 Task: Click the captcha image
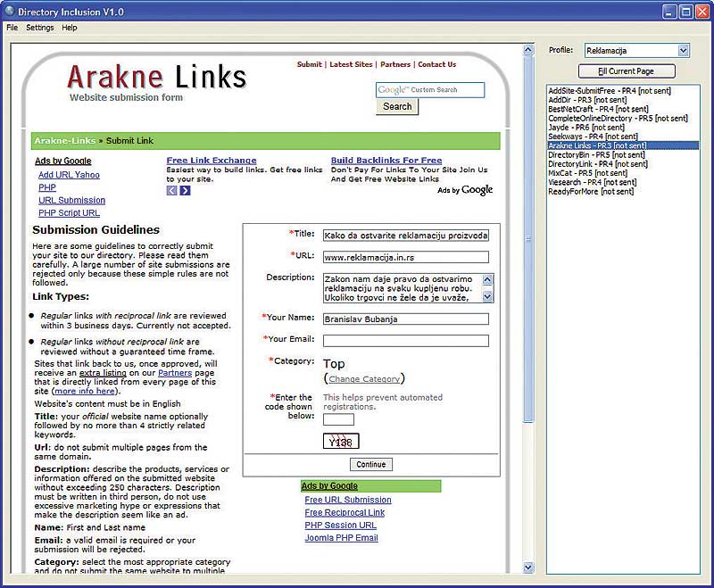click(x=341, y=441)
